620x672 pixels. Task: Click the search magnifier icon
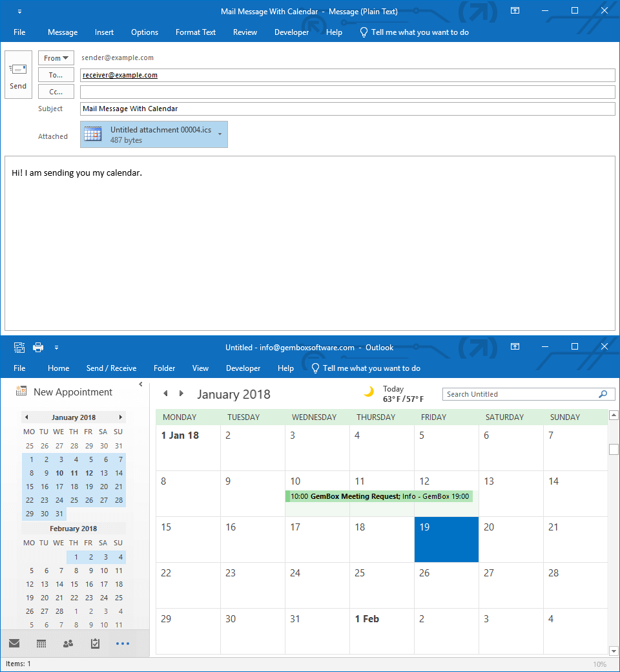(603, 394)
